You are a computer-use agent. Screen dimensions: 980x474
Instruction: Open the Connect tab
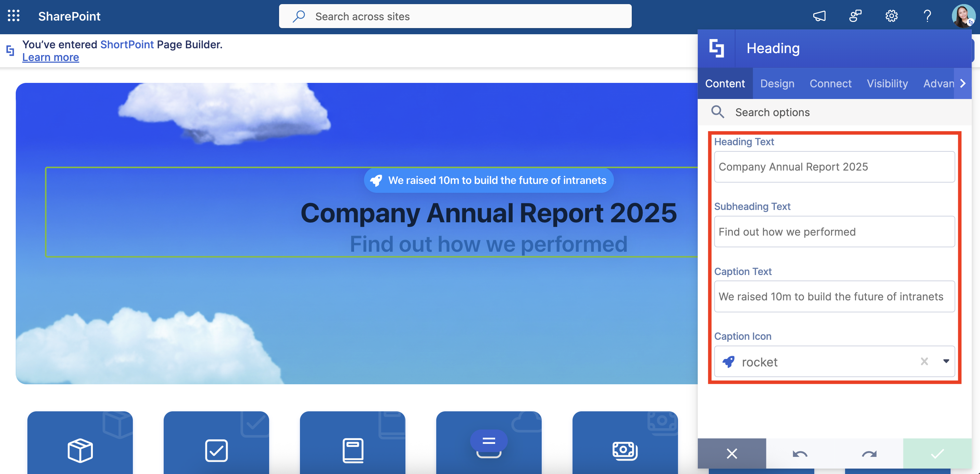tap(830, 84)
